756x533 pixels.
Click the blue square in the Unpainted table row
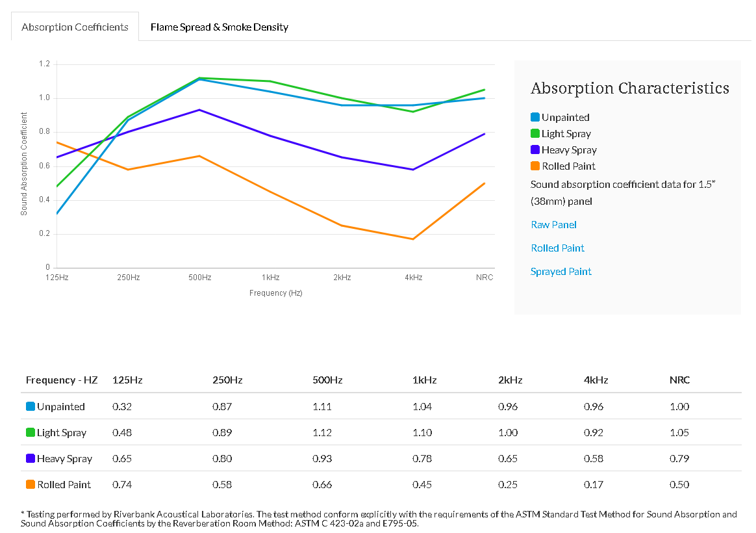point(31,407)
